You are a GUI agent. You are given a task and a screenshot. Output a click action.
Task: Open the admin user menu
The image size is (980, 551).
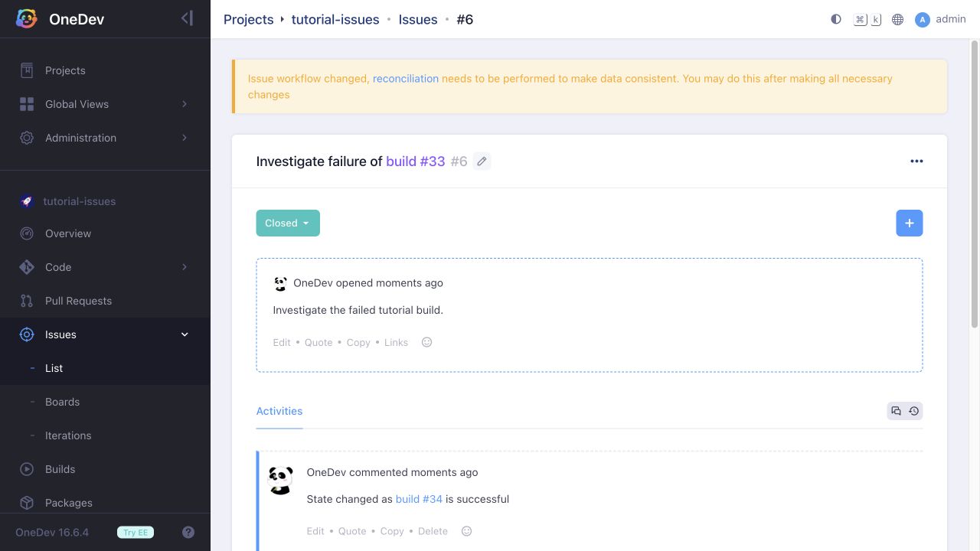(x=941, y=19)
